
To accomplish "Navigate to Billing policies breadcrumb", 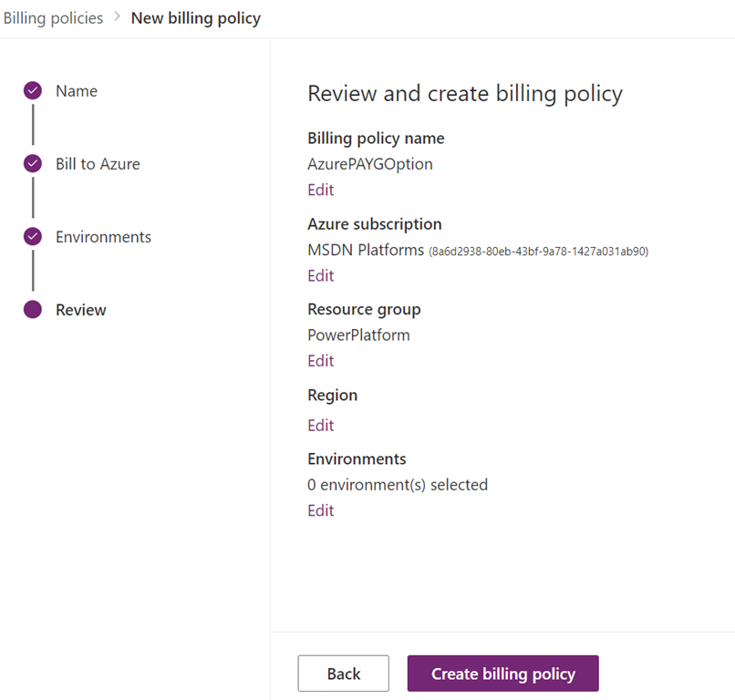I will (53, 18).
